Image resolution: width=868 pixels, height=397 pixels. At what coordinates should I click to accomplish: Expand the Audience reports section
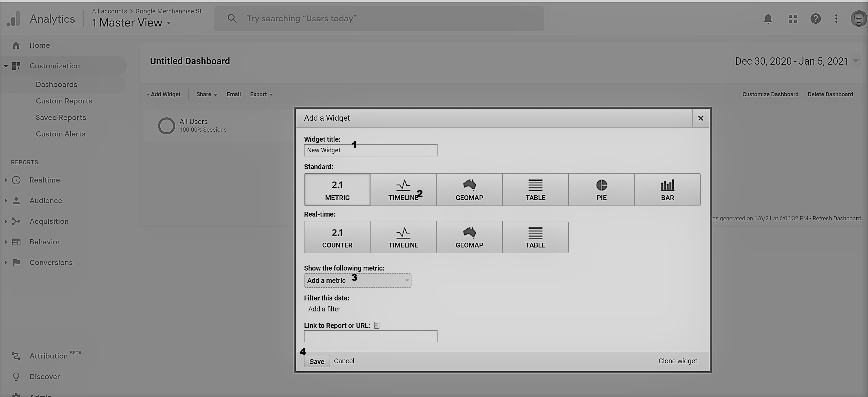click(x=46, y=201)
